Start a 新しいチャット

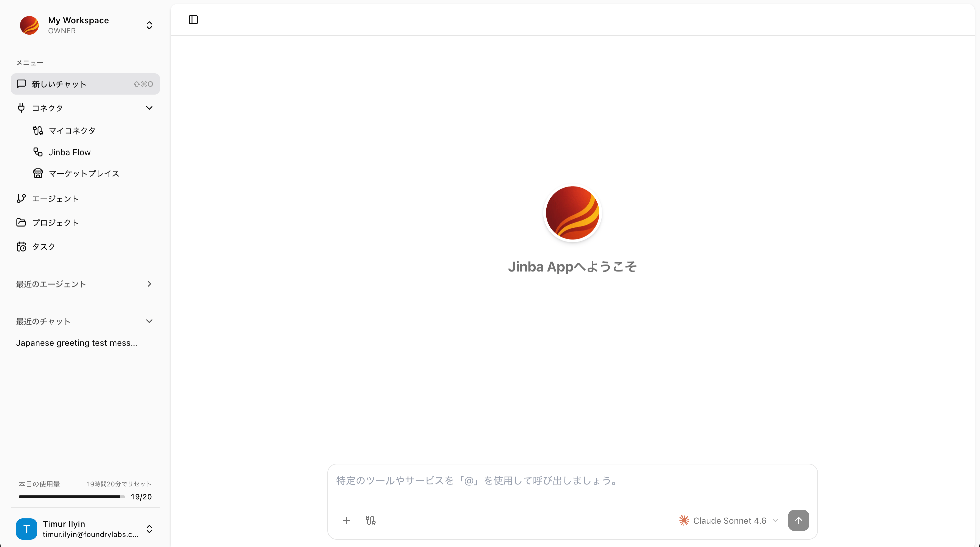coord(85,84)
